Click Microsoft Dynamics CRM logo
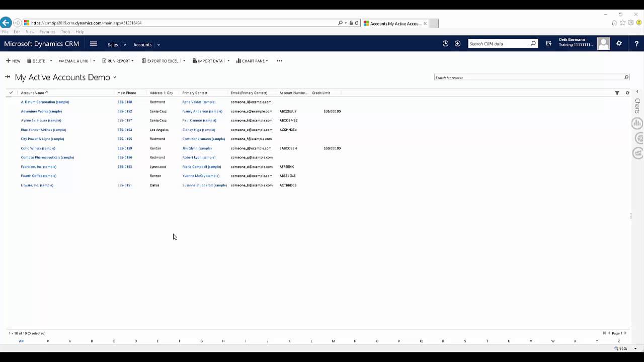This screenshot has height=362, width=644. (x=41, y=44)
